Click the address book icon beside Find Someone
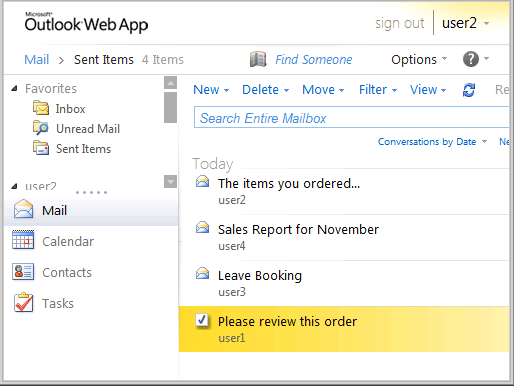 (x=258, y=59)
